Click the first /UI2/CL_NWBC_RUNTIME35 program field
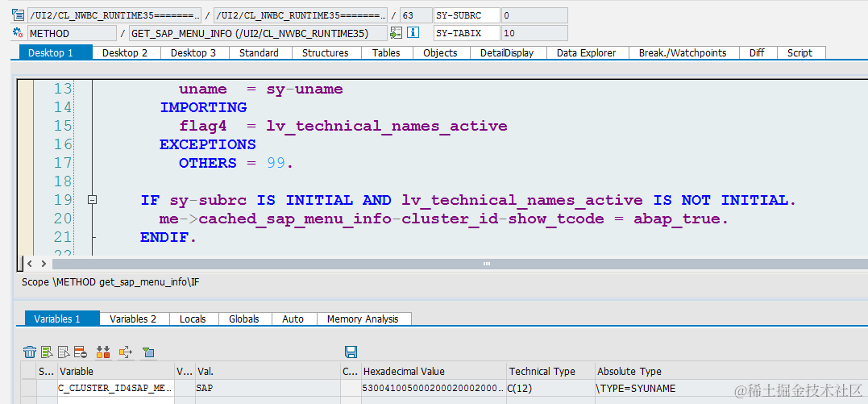Screen dimensions: 868x404 [114, 15]
